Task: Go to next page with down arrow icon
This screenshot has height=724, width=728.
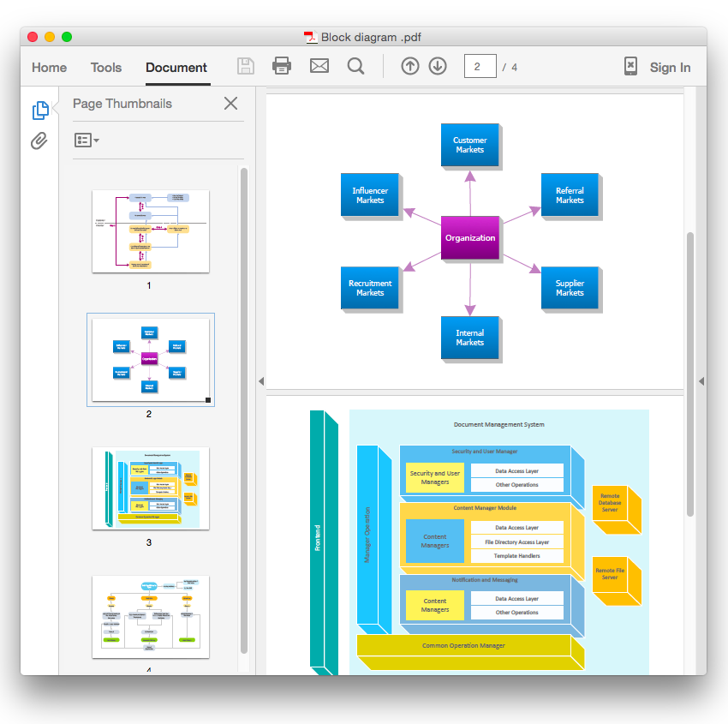Action: 438,66
